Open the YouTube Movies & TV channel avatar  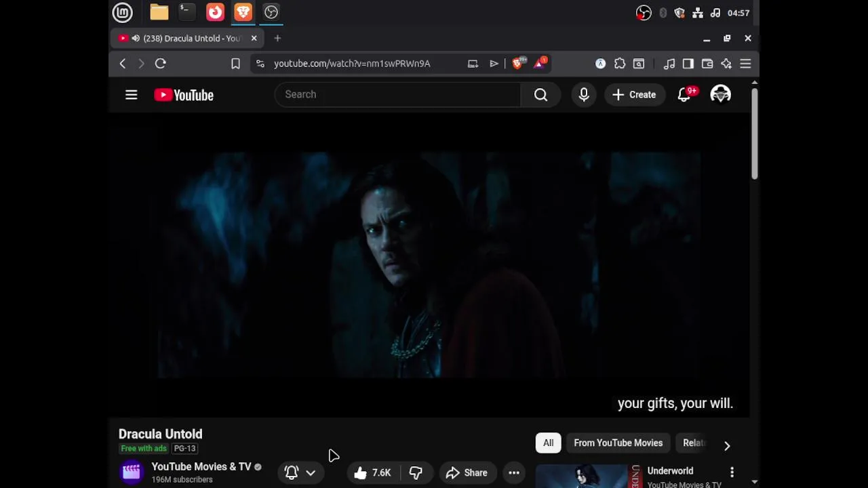coord(132,472)
